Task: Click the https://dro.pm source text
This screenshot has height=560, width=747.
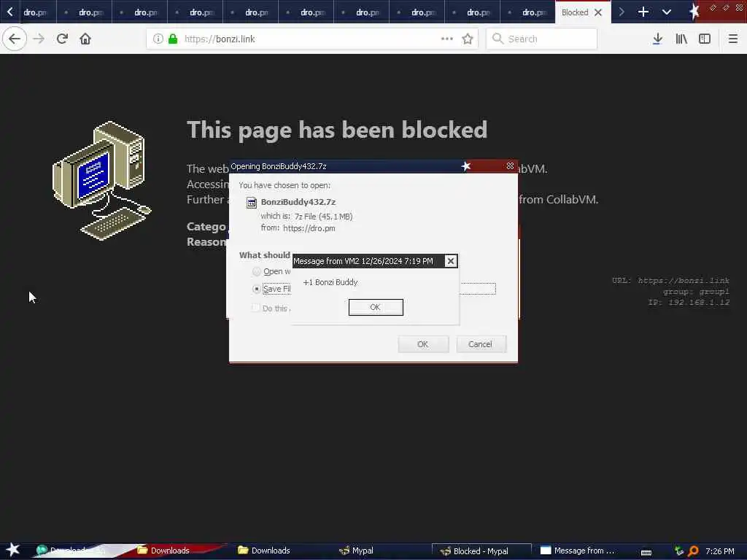Action: (309, 228)
